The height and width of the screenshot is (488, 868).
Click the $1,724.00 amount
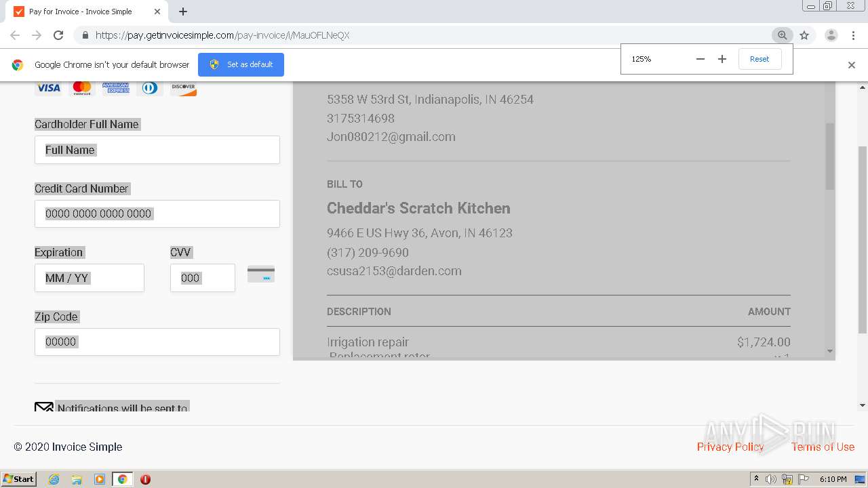click(764, 342)
